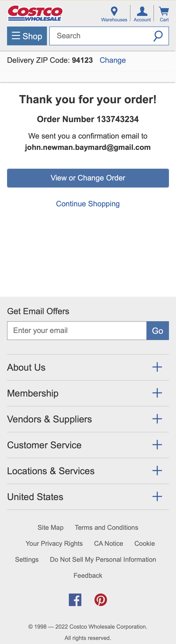Open the Warehouses locator pin icon
This screenshot has width=176, height=644.
tap(114, 11)
